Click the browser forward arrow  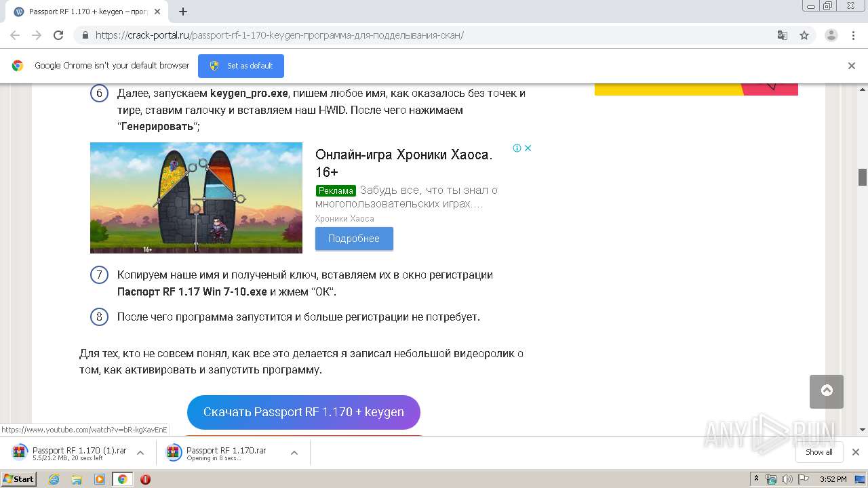(37, 35)
